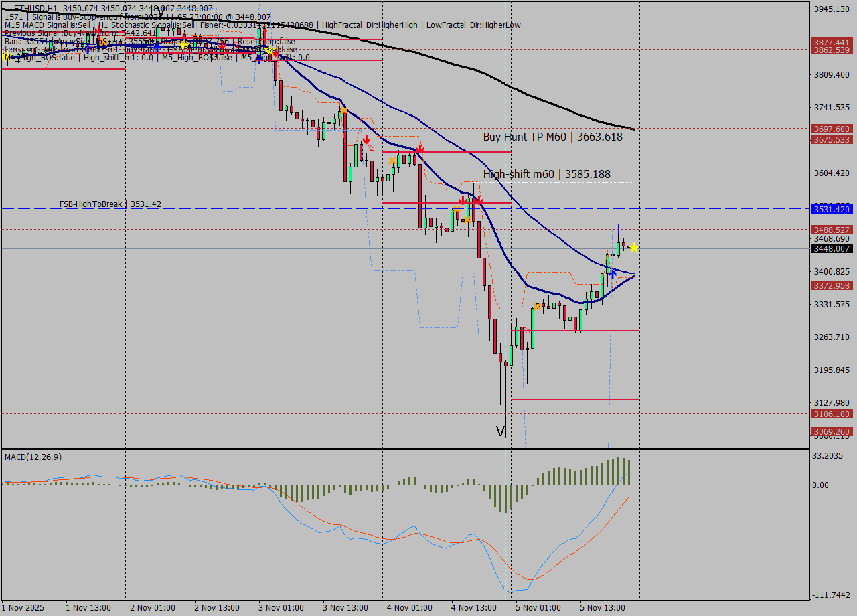Click the red arrow above the 4 Nov 01:00 candle

[419, 147]
